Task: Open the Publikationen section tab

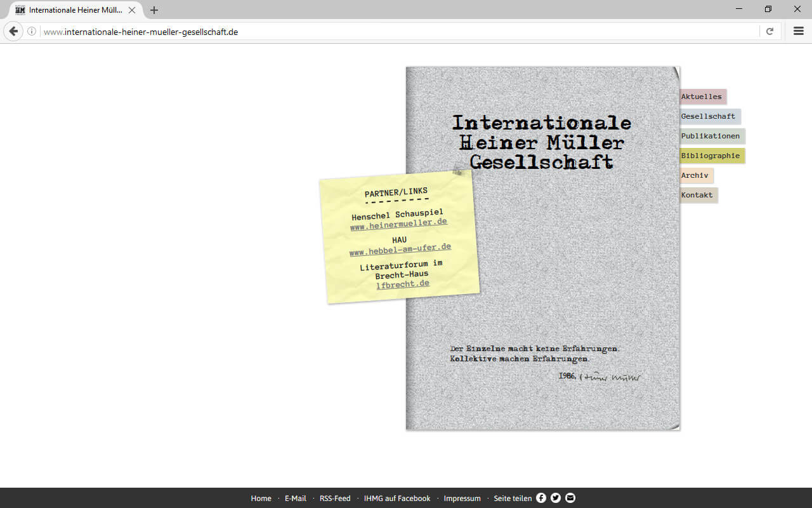Action: click(712, 136)
